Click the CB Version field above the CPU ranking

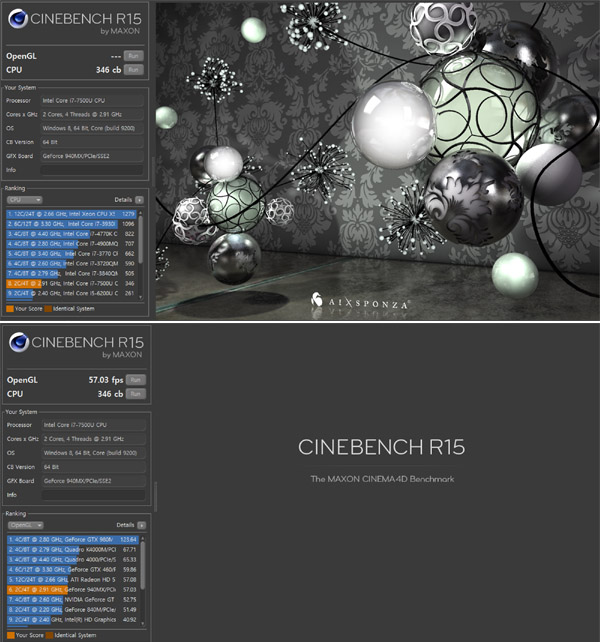(92, 142)
